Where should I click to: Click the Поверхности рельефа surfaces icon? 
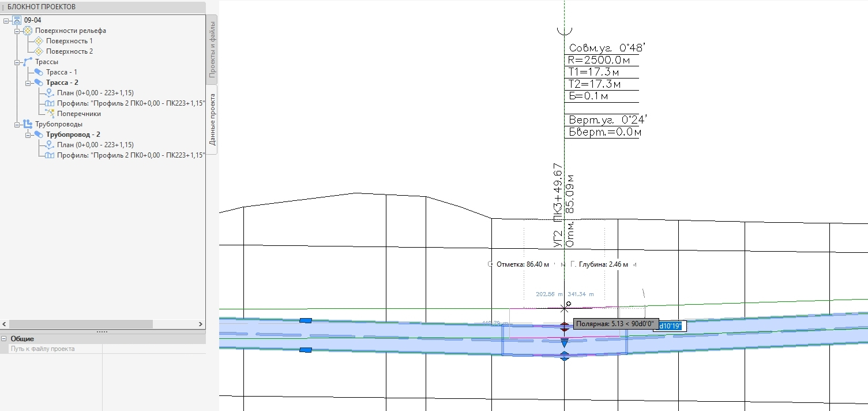tap(27, 31)
